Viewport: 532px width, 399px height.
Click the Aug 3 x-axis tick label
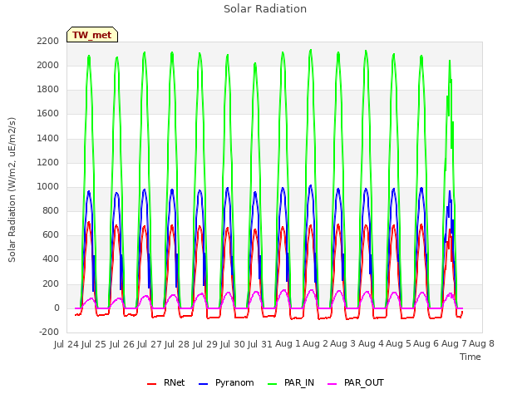(x=342, y=343)
